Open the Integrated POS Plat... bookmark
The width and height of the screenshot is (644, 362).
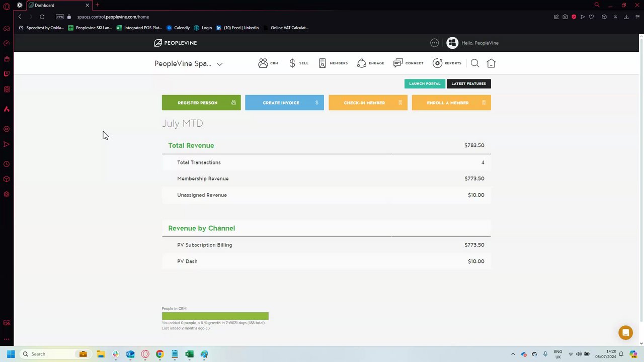tap(139, 28)
